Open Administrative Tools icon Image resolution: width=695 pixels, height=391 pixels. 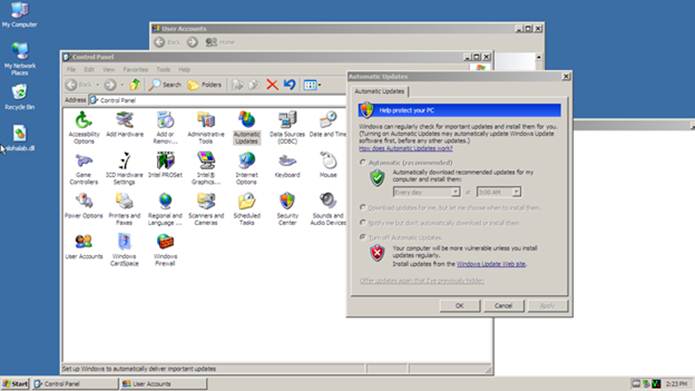[206, 127]
